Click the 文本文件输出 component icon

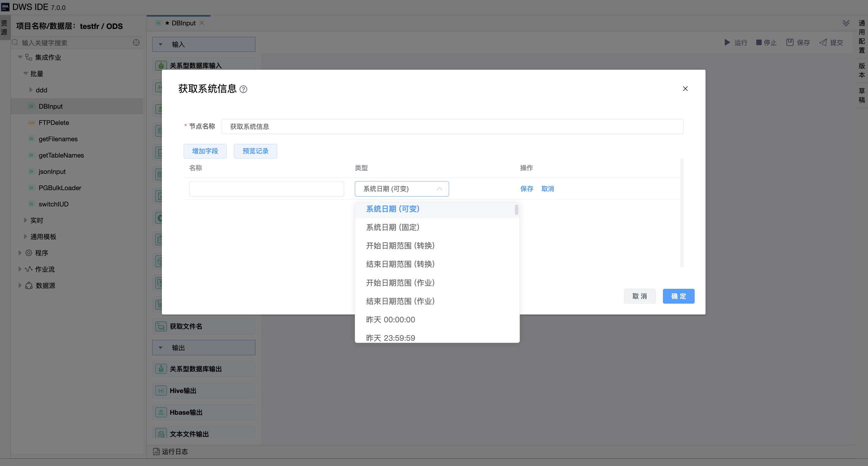tap(161, 434)
